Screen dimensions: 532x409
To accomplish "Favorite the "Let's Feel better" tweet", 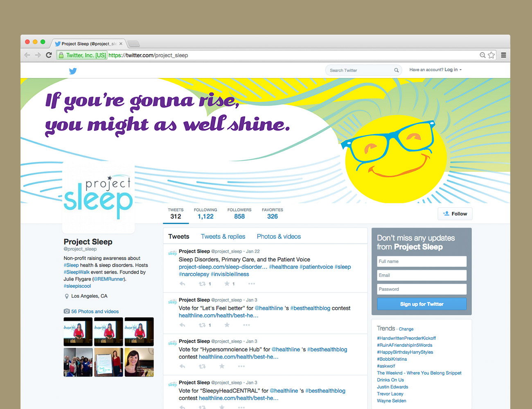I will coord(227,325).
